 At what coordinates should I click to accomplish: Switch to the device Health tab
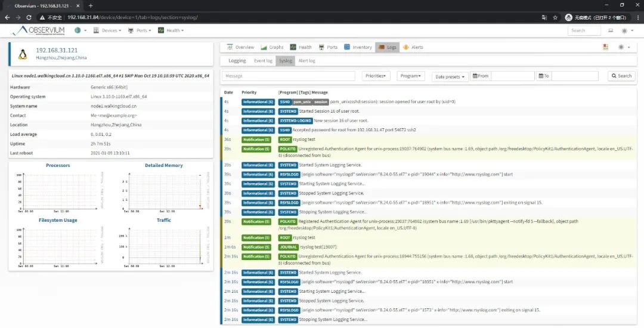pyautogui.click(x=301, y=47)
